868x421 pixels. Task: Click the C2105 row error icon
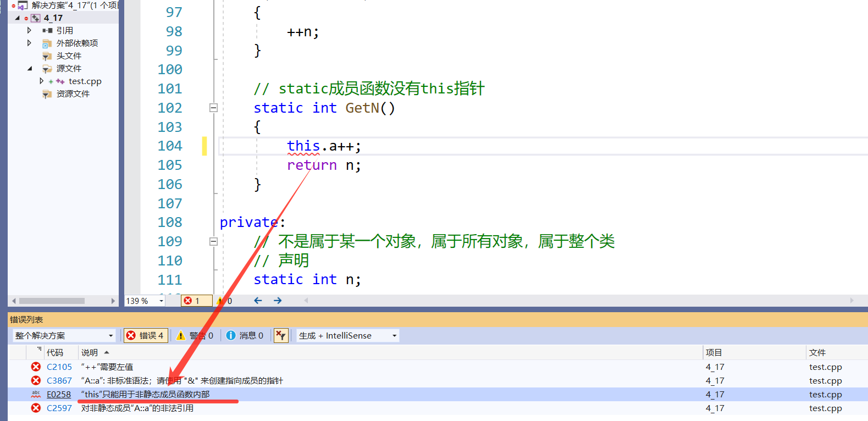(x=36, y=367)
